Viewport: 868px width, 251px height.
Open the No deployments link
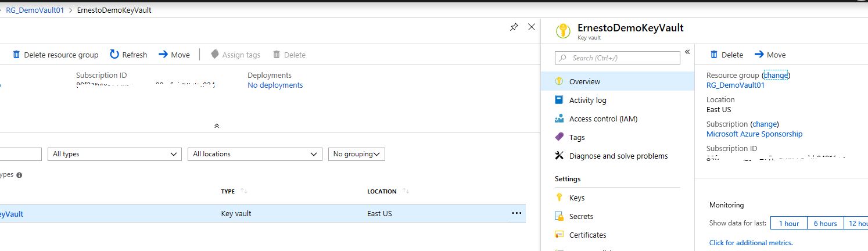coord(275,85)
